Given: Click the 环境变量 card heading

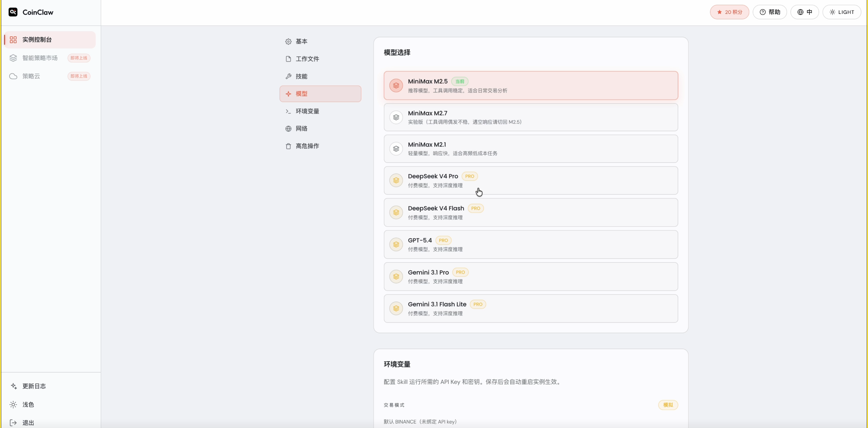Looking at the screenshot, I should click(x=397, y=364).
